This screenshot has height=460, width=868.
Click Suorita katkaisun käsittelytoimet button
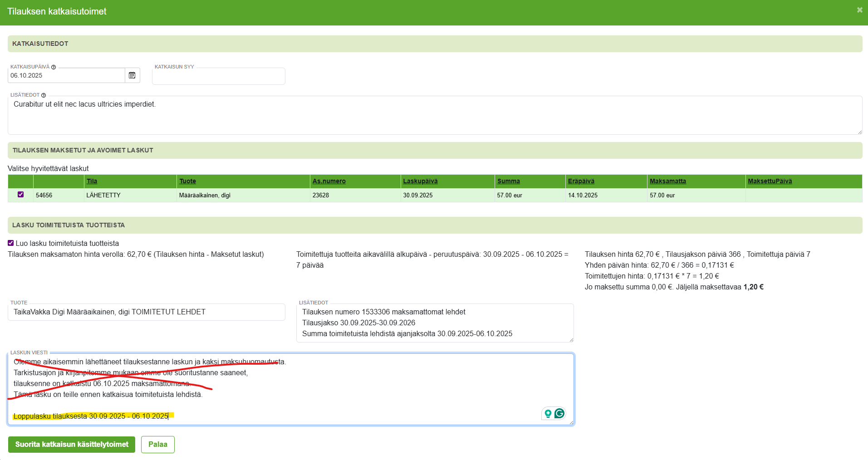(72, 445)
